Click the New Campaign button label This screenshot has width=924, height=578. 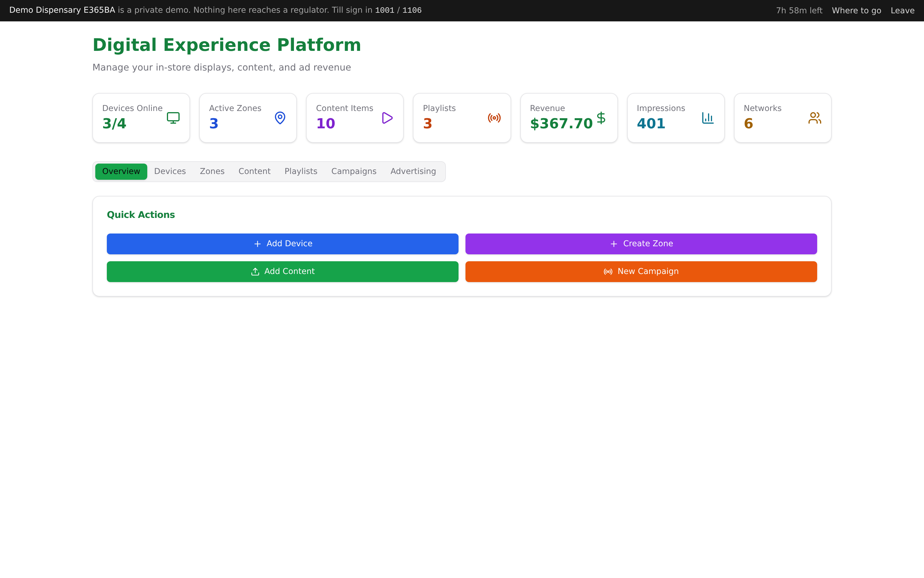coord(648,271)
